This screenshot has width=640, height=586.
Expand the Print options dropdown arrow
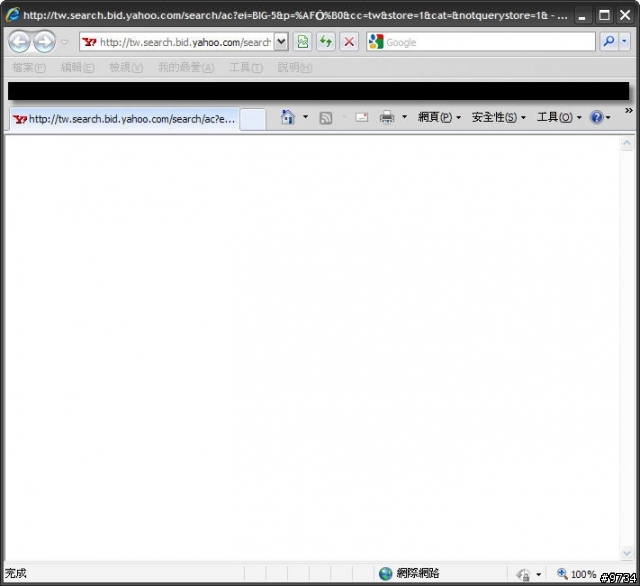[404, 117]
